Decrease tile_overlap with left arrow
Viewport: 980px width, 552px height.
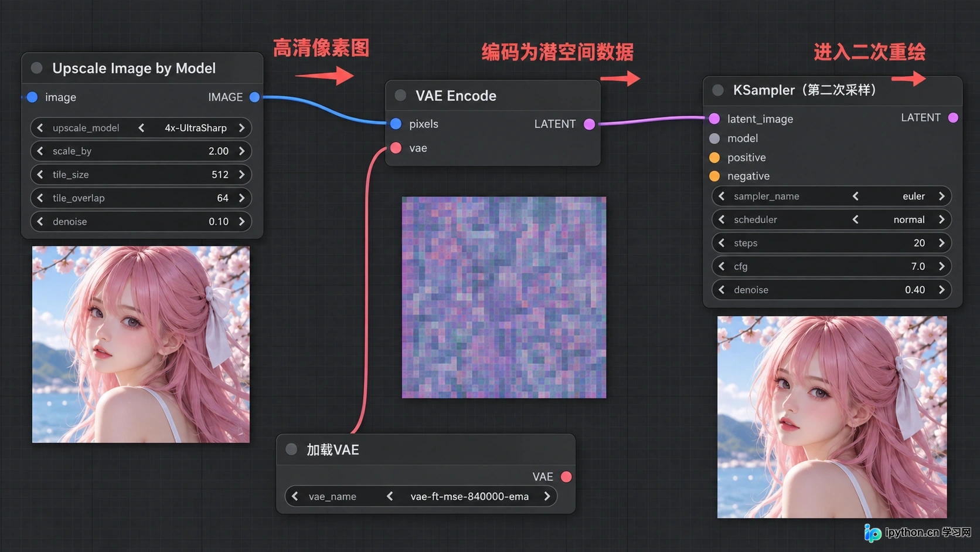point(40,198)
